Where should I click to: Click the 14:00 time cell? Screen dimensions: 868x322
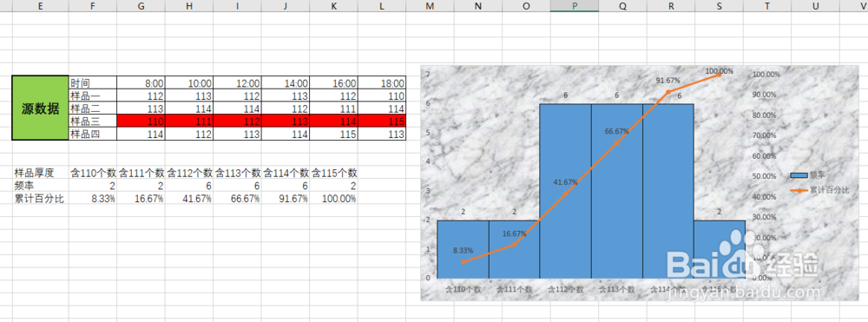pyautogui.click(x=286, y=83)
